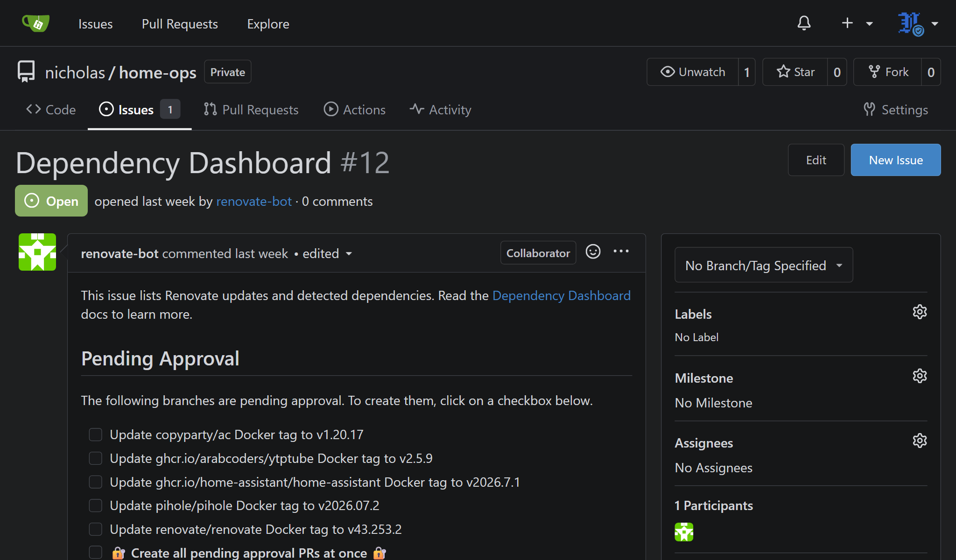This screenshot has height=560, width=956.
Task: Click the New Issue button
Action: 896,160
